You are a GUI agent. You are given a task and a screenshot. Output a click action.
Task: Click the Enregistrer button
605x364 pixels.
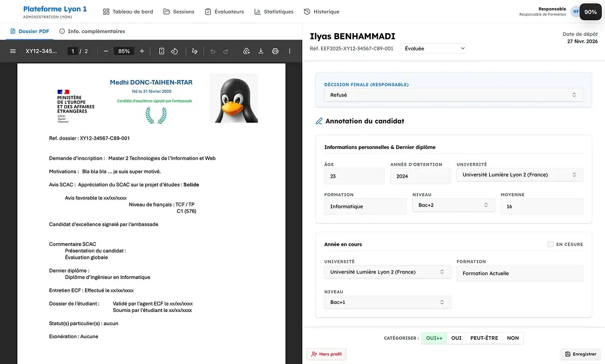pyautogui.click(x=581, y=354)
